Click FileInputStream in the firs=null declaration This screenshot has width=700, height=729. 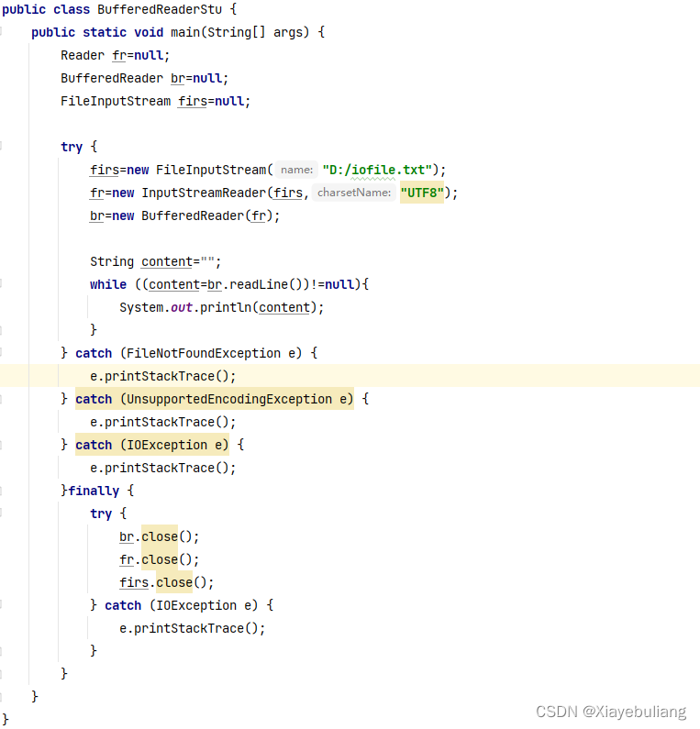point(116,101)
